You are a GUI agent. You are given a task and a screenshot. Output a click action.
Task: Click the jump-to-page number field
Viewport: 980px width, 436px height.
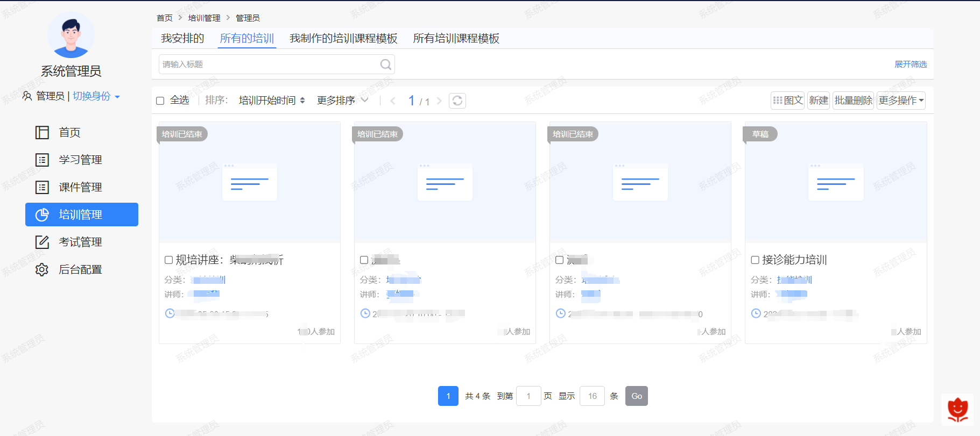pos(528,396)
